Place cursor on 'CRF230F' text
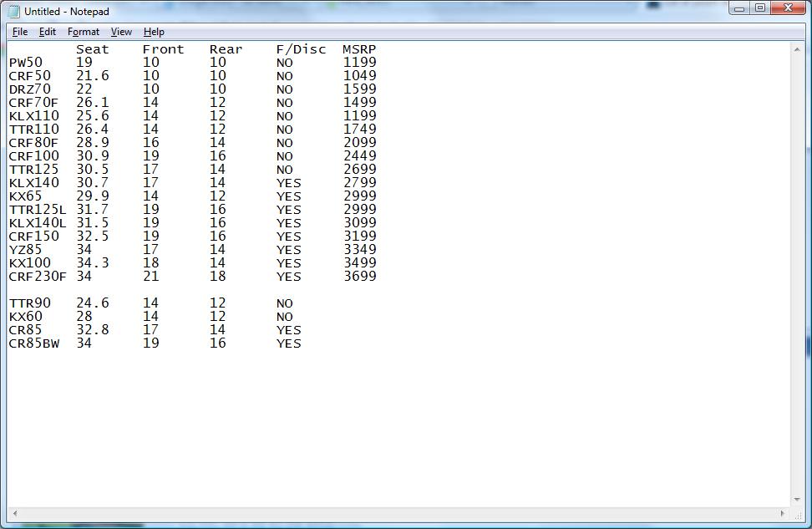The image size is (812, 529). tap(38, 277)
